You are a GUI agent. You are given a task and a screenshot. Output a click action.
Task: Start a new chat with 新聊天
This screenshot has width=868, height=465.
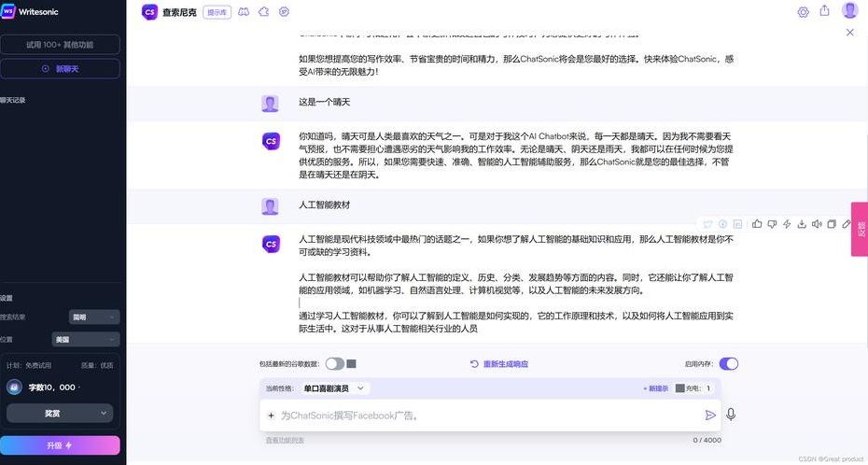click(x=60, y=69)
